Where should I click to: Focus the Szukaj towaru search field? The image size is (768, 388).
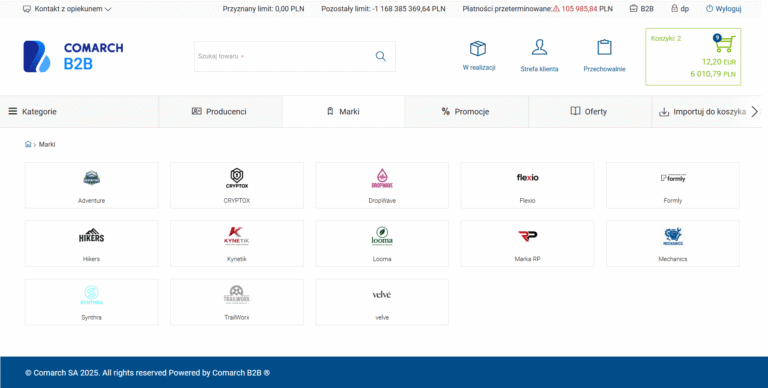click(284, 56)
